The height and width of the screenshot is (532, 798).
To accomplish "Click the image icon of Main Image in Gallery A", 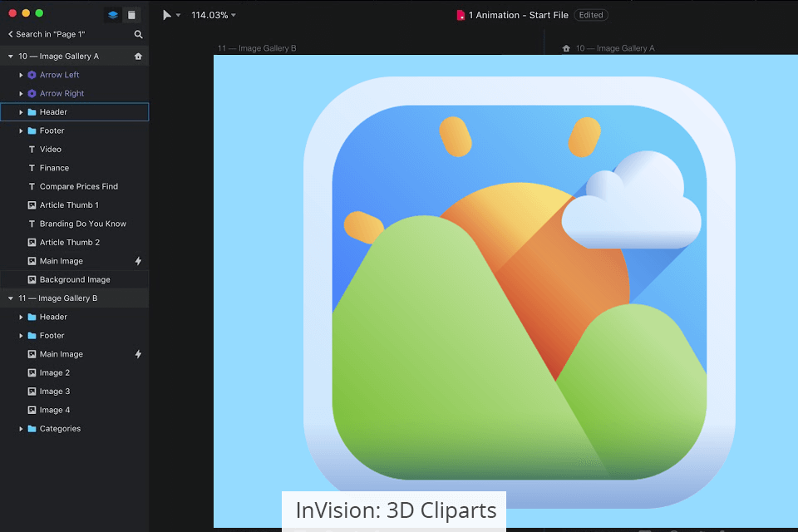I will (32, 261).
